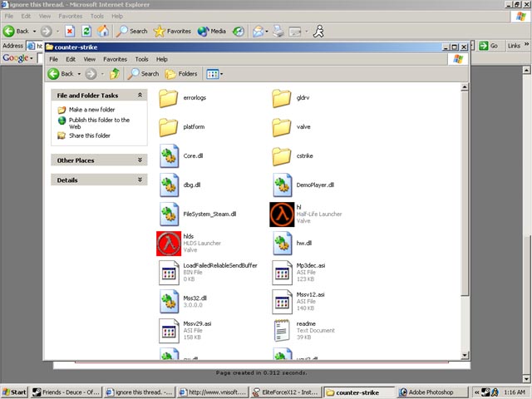Click the Stop icon in Internet Explorer toolbar
532x399 pixels.
[x=70, y=32]
